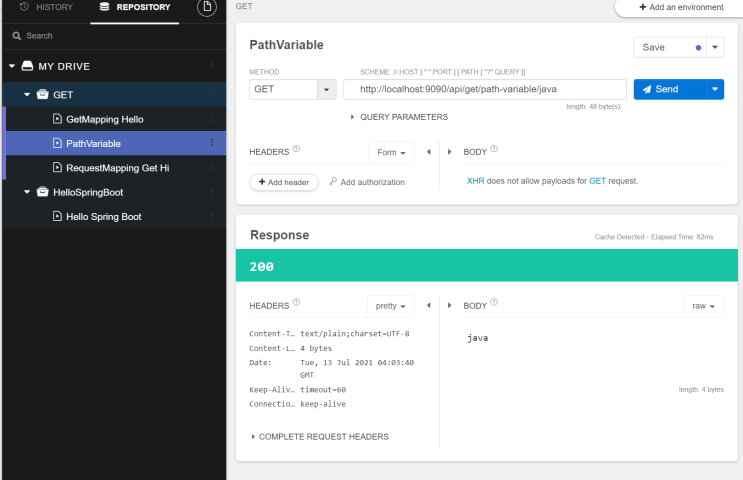
Task: Click right expand arrow beside response BODY
Action: click(449, 306)
